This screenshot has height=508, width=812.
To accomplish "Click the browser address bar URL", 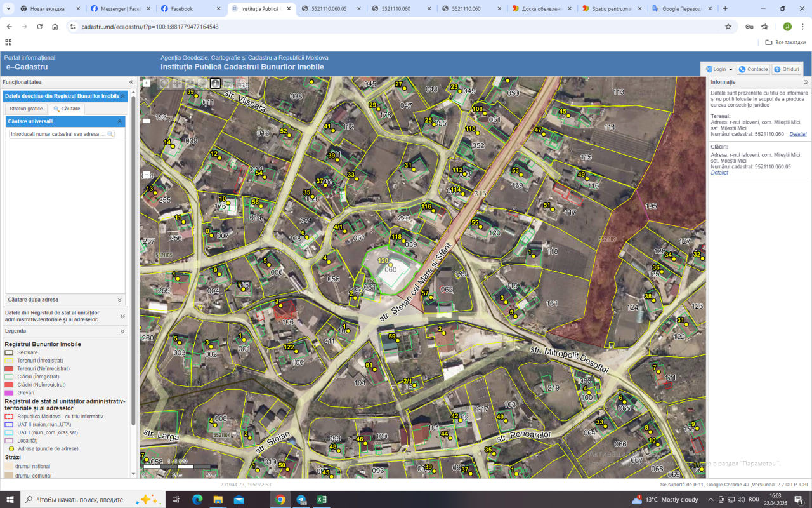I will (150, 27).
